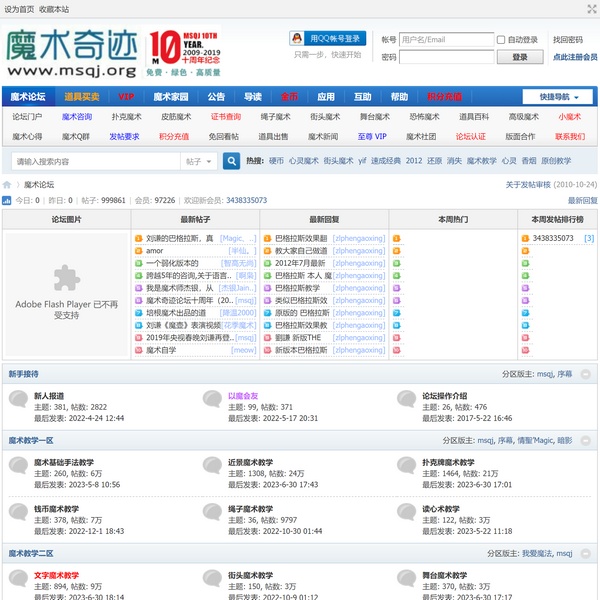Click the blue search magnifier icon
Image resolution: width=600 pixels, height=600 pixels.
point(231,161)
